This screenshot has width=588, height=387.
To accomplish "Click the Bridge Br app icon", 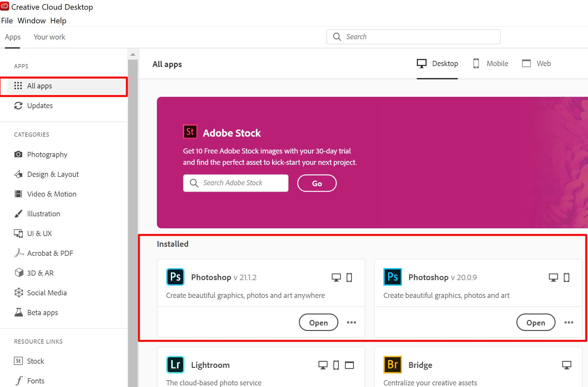I will 393,365.
